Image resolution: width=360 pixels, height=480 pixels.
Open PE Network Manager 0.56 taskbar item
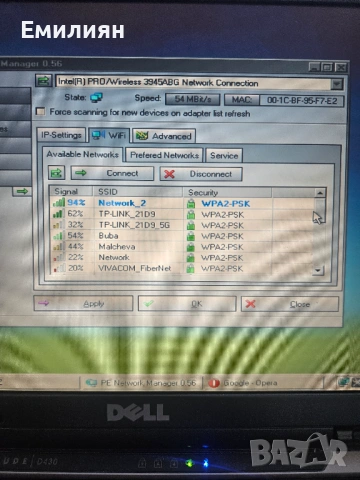pos(141,383)
